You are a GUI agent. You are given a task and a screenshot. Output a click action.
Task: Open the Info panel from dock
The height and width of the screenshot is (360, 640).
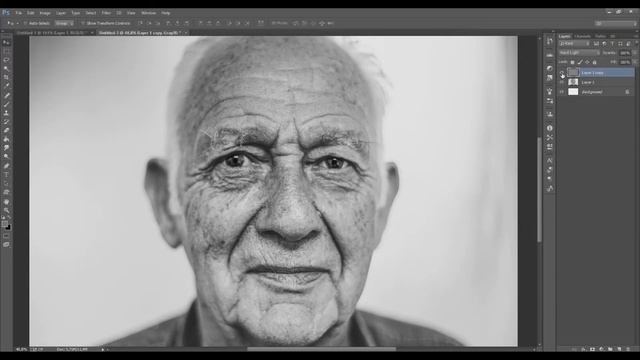click(x=550, y=128)
